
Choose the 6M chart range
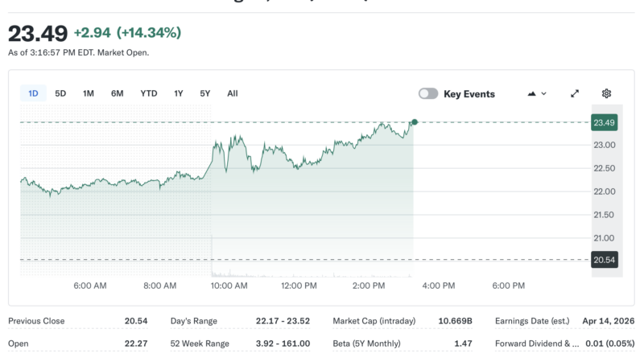pyautogui.click(x=118, y=93)
